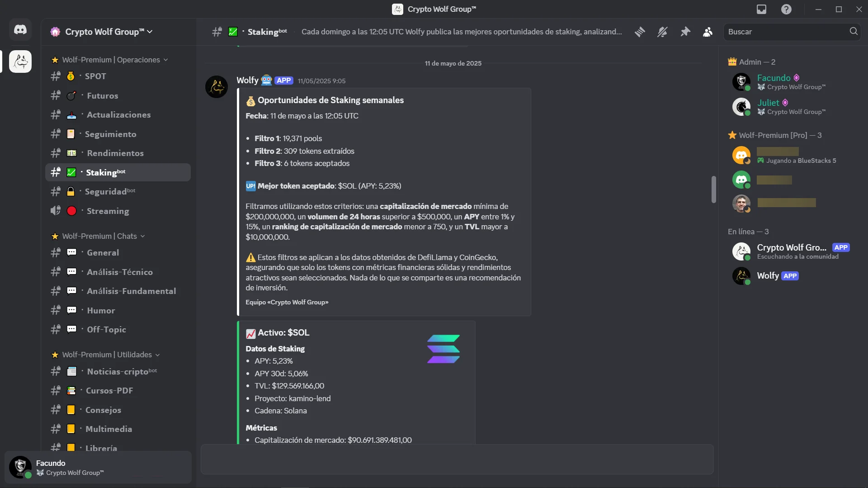Select the Staking bot channel

(x=118, y=172)
